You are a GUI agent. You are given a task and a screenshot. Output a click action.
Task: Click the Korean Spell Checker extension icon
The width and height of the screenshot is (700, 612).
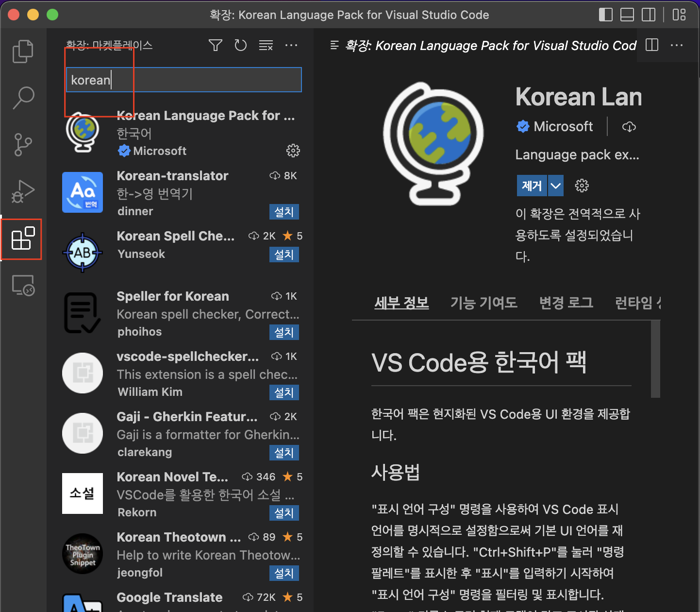tap(83, 253)
